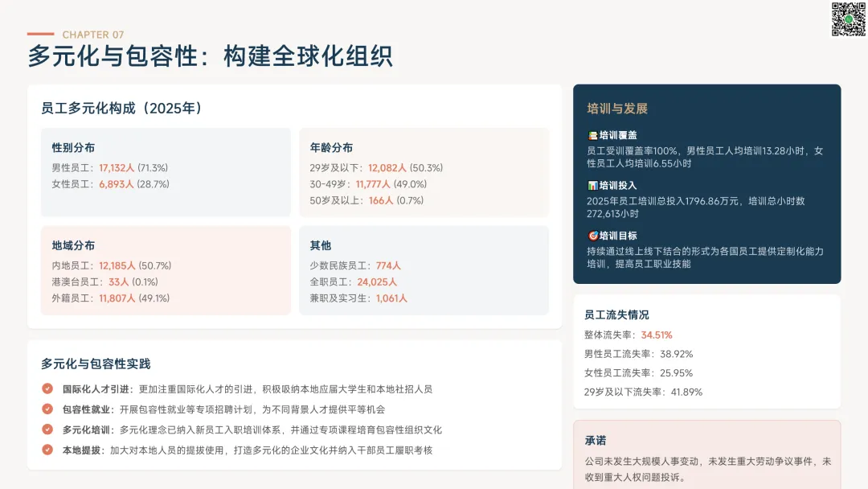
Task: Click the bold label 多元化培训
Action: (86, 429)
